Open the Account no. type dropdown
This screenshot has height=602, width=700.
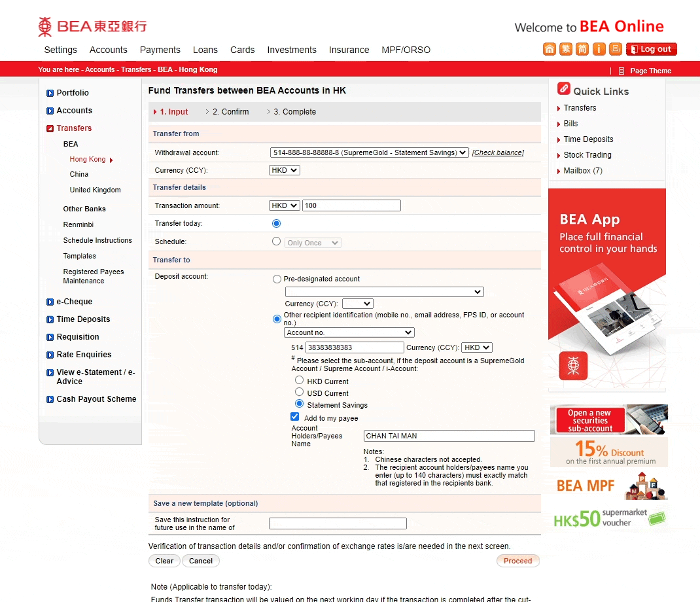pos(349,332)
